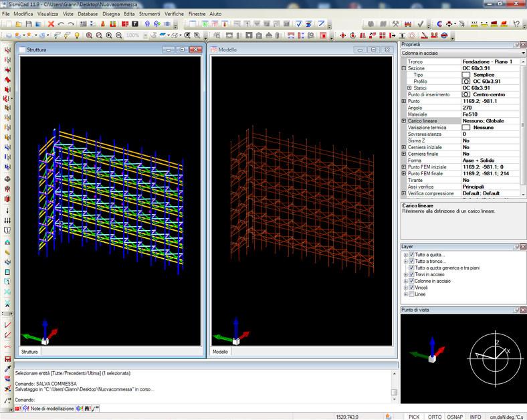Image resolution: width=527 pixels, height=420 pixels.
Task: Collapse the Sezione property group
Action: coord(404,68)
